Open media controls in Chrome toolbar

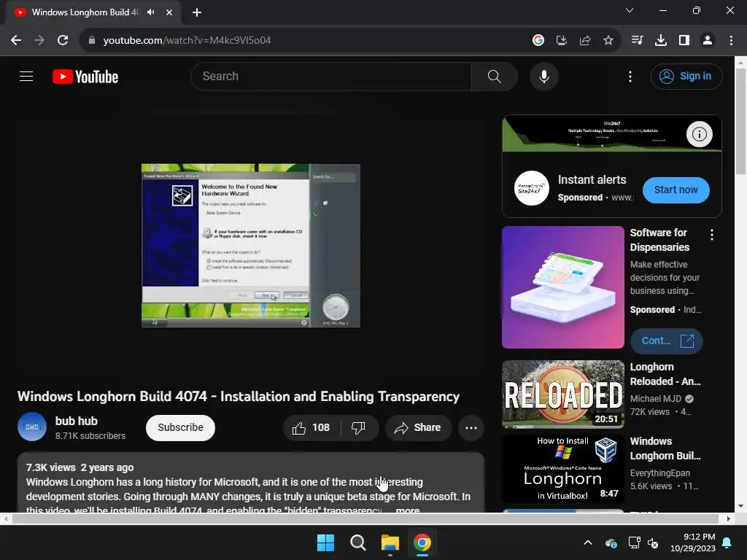637,41
